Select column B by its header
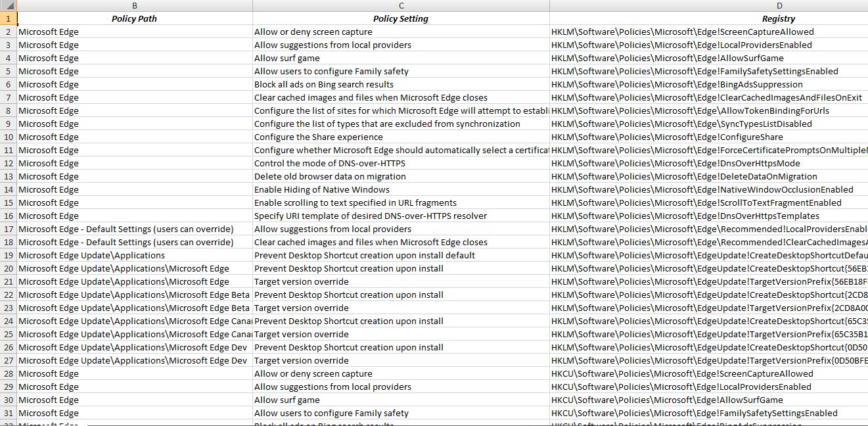 tap(135, 6)
